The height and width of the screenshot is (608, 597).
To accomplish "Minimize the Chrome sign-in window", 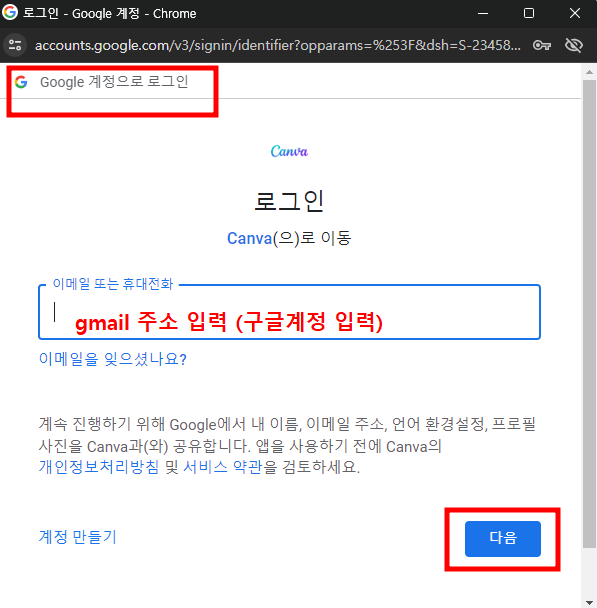I will click(483, 13).
